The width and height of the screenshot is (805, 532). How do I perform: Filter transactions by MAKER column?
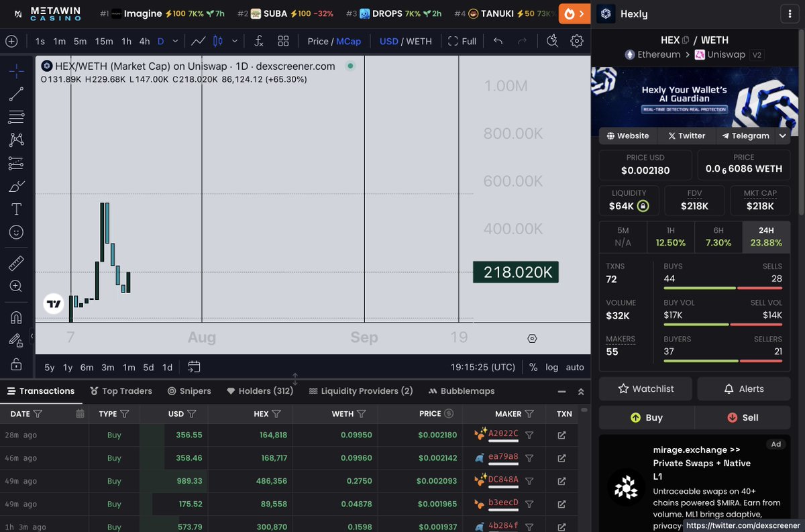529,414
